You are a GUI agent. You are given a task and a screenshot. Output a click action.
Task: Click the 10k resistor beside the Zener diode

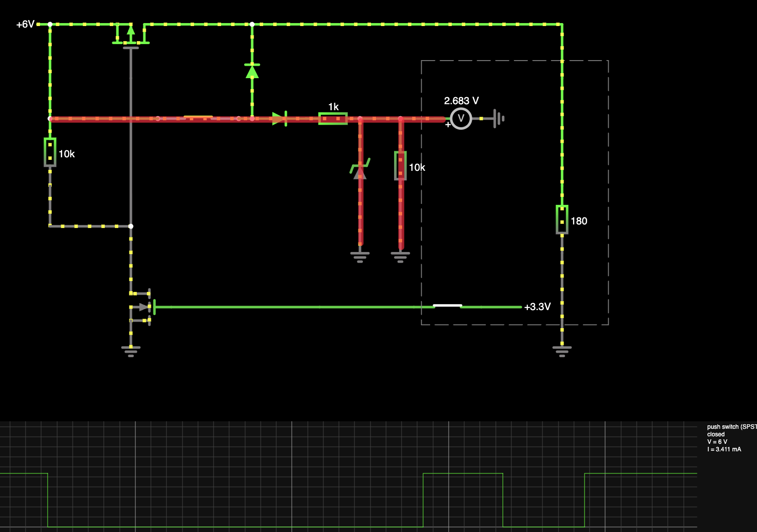pos(400,166)
